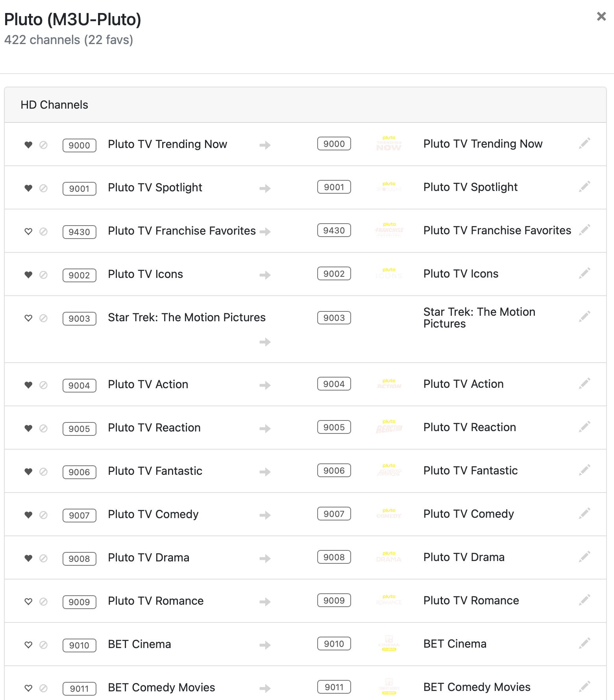
Task: Edit Pluto TV Trending Now pencil icon
Action: (584, 143)
